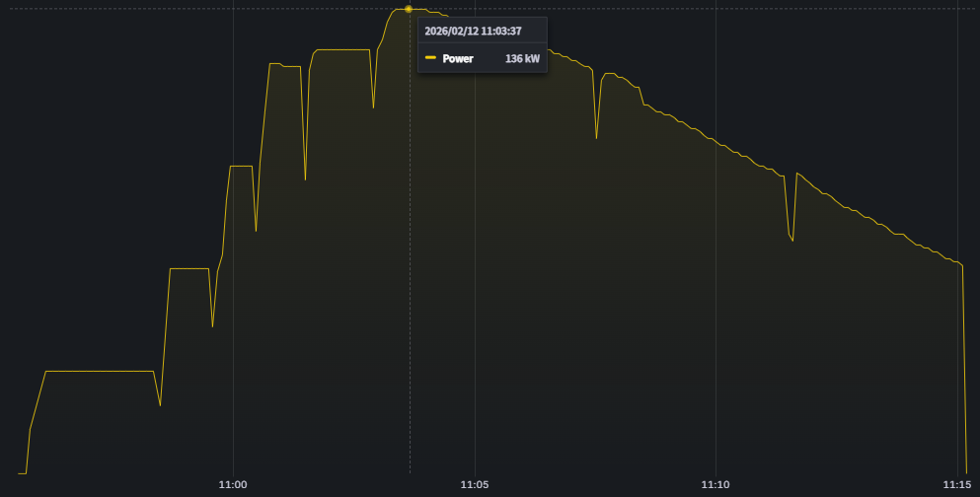Click the first flat plateau at chart start
980x497 pixels.
tap(99, 372)
